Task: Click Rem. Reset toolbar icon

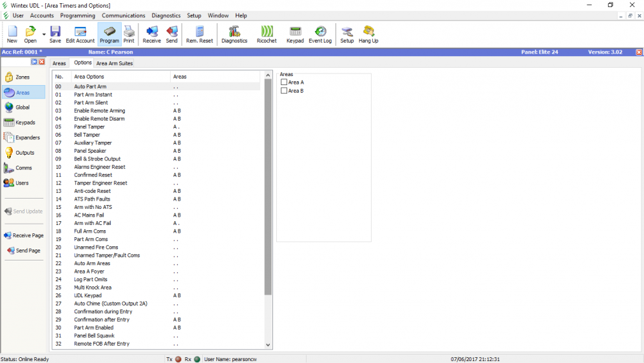Action: coord(200,34)
